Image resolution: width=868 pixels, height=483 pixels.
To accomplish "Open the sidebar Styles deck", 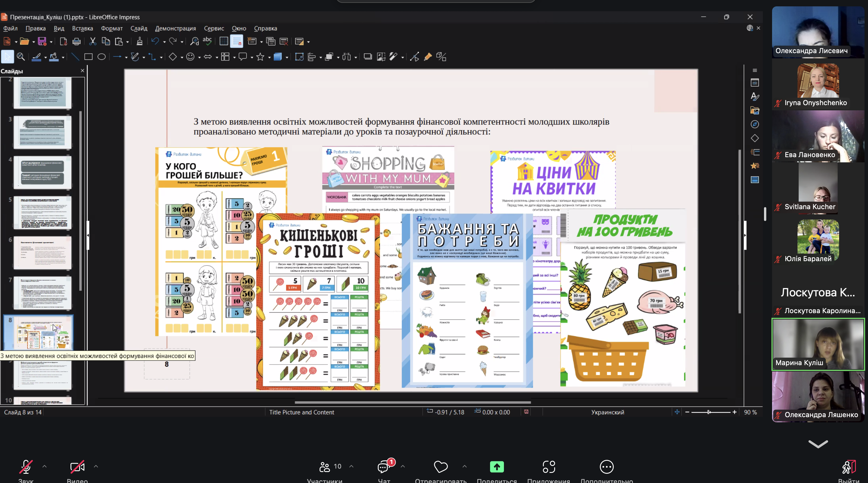I will (755, 97).
